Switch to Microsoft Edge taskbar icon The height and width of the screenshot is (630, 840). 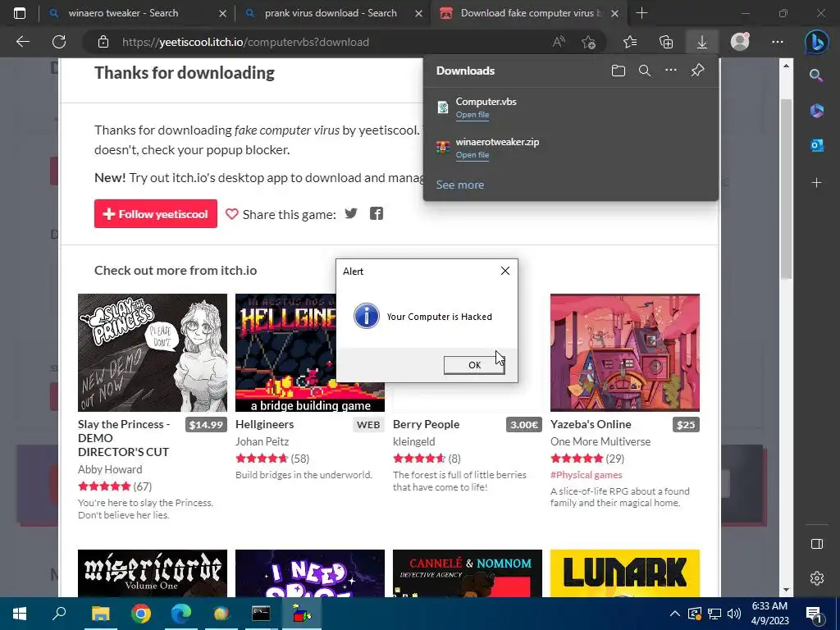[181, 614]
